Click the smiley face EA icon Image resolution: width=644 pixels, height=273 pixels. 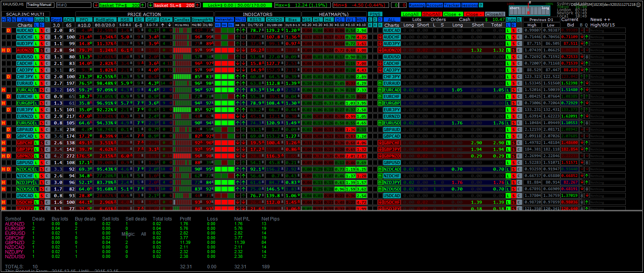coord(638,5)
